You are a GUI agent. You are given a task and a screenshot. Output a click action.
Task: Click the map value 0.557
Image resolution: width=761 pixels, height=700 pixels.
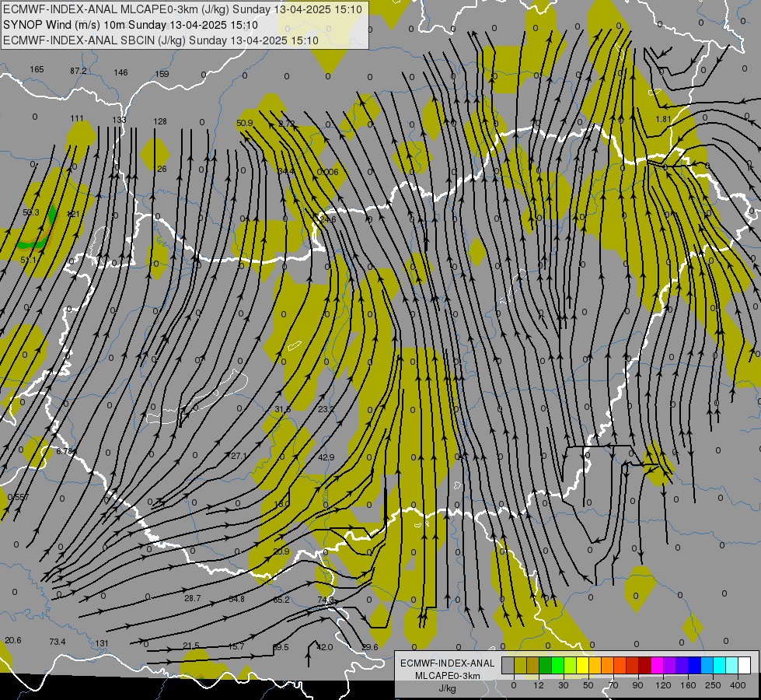(19, 498)
